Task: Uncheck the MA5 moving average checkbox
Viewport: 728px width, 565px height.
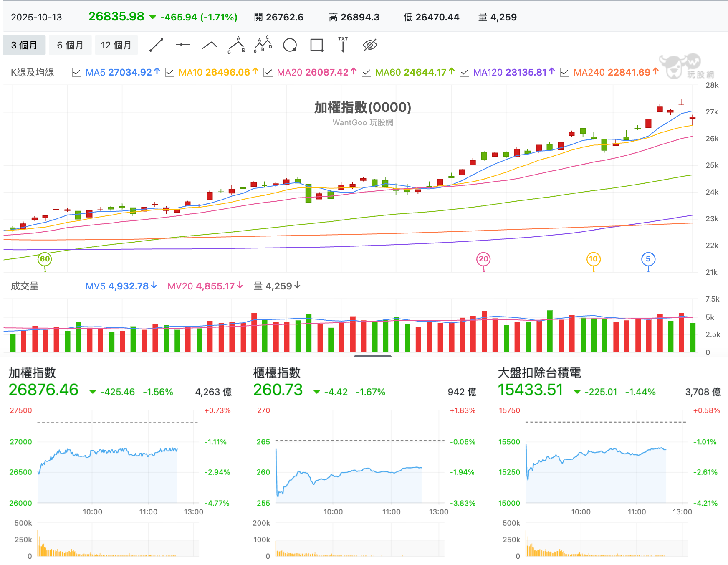Action: pos(77,72)
